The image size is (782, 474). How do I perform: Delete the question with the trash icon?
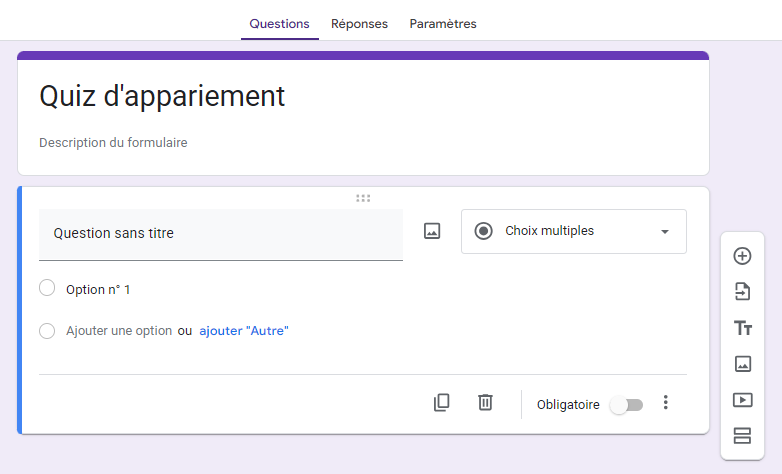(x=485, y=403)
